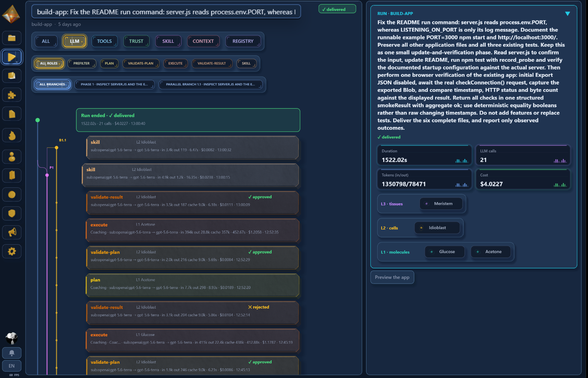Click the globe avatar icon
The height and width of the screenshot is (378, 588).
point(12,338)
